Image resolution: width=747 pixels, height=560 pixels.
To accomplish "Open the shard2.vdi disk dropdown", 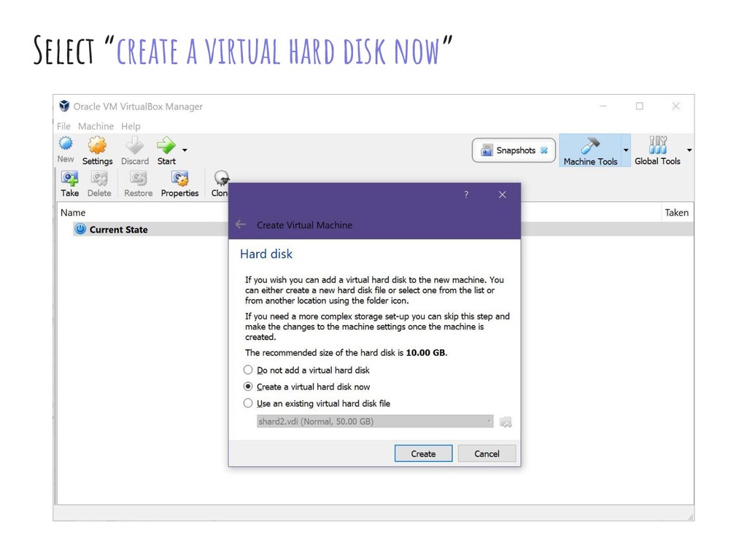I will point(375,421).
